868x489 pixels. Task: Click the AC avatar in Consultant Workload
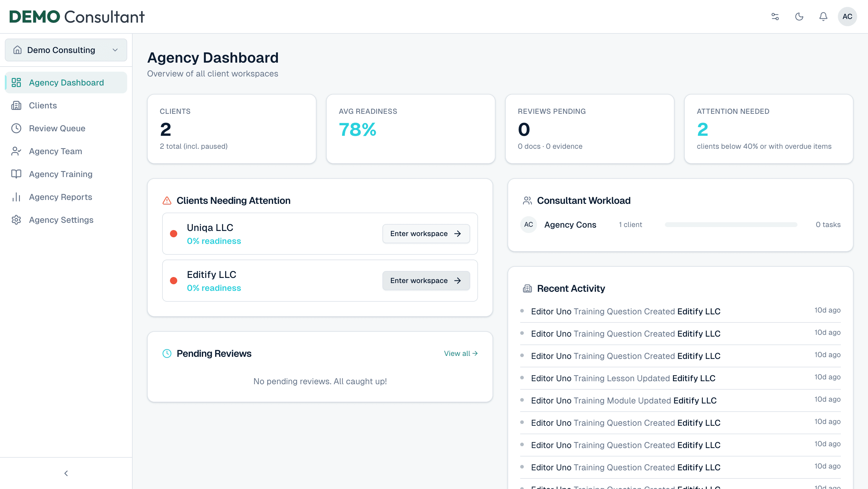coord(528,224)
